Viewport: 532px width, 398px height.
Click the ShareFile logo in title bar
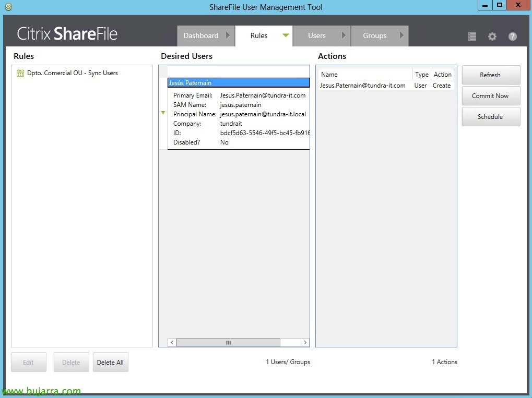point(8,7)
